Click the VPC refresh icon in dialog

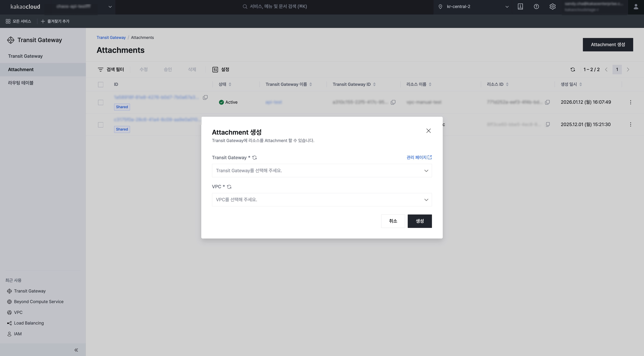point(229,187)
